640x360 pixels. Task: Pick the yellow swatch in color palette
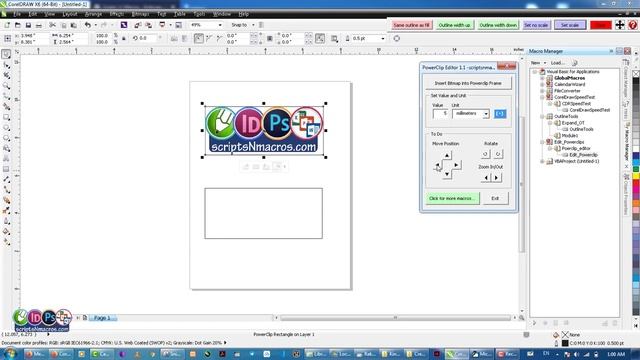636,176
